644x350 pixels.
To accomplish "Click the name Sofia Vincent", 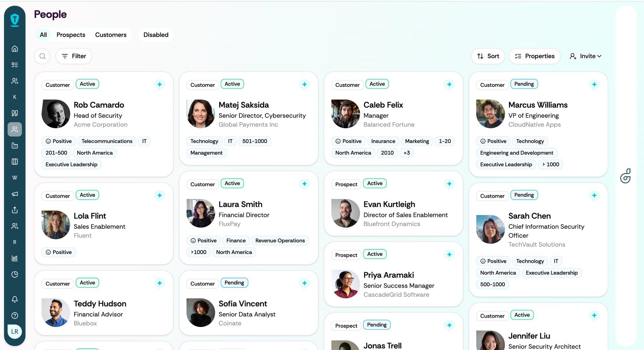I will click(243, 304).
